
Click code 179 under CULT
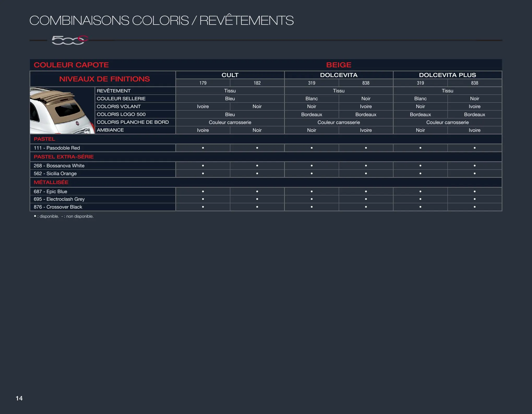203,83
